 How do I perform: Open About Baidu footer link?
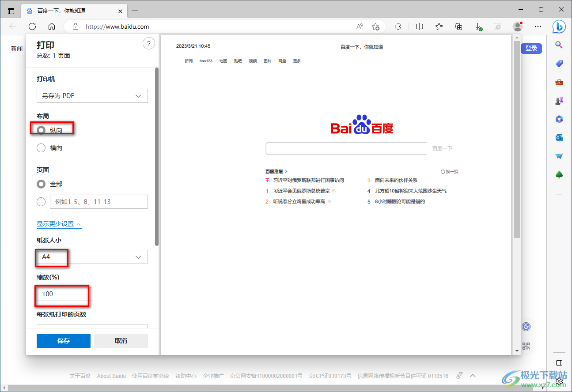[x=111, y=376]
